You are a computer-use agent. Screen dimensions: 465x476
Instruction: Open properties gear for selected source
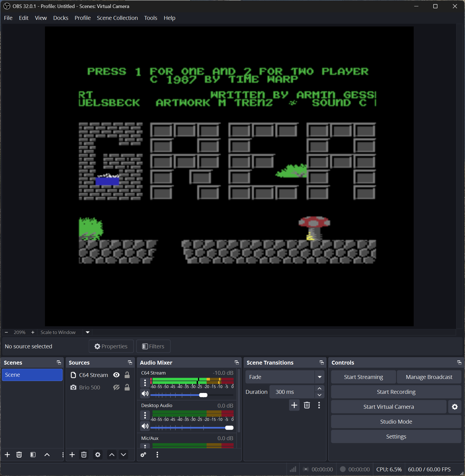click(98, 454)
